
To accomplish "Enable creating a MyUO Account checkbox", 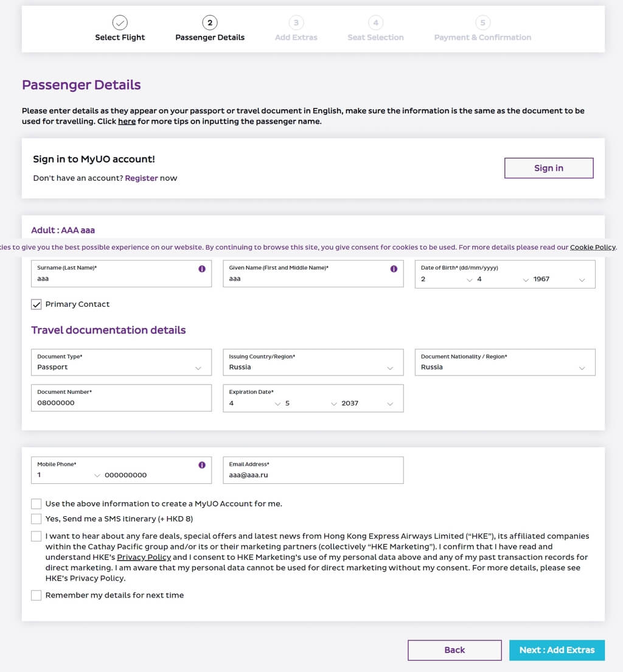I will 37,503.
